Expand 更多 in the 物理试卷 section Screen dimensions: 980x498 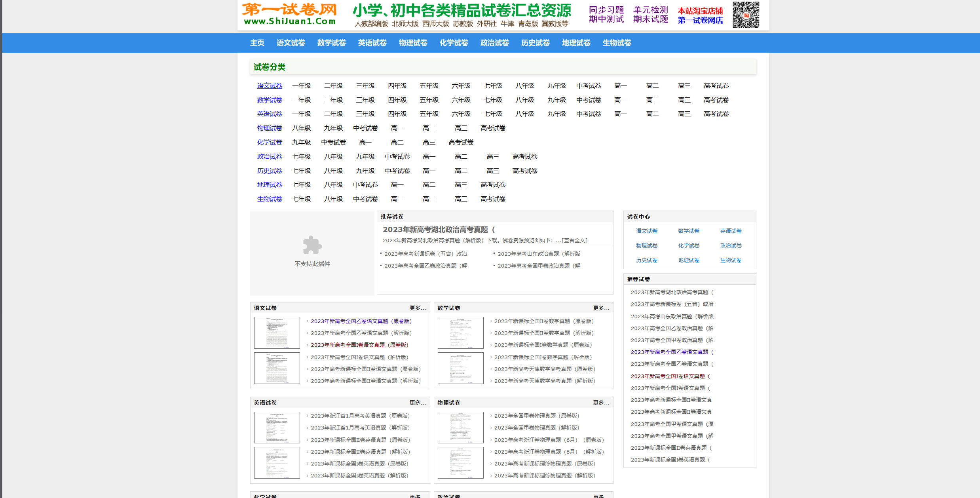tap(601, 403)
